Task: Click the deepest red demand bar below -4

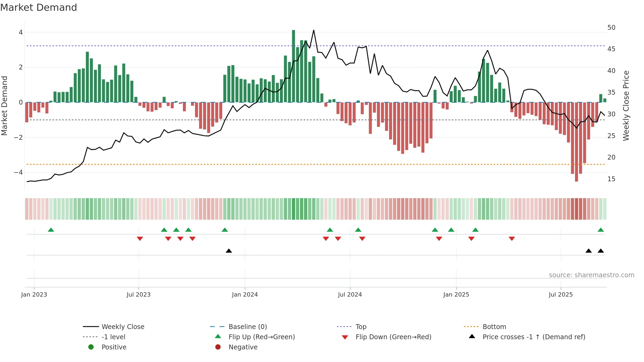Action: 576,142
